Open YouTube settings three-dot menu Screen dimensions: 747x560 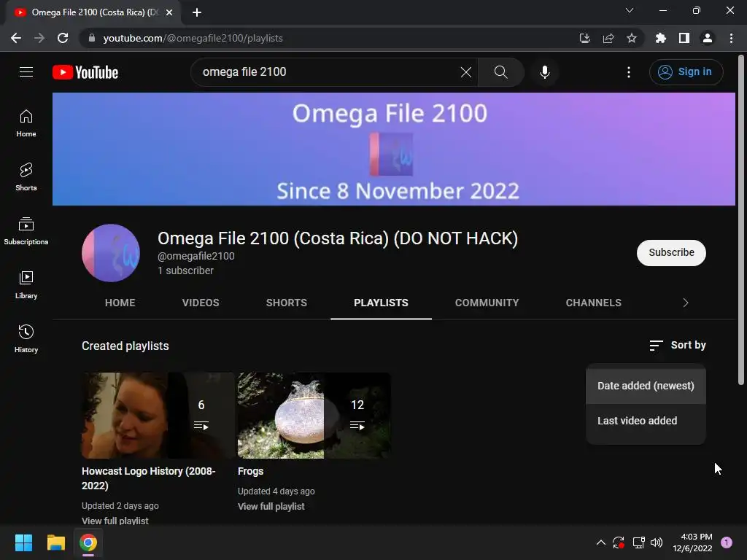(629, 72)
